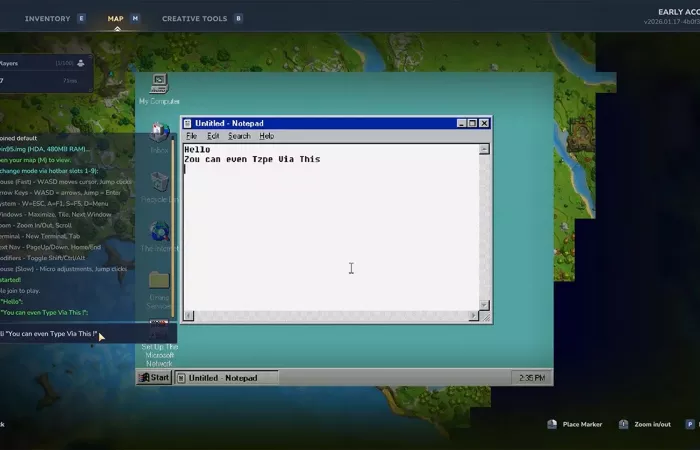Image resolution: width=700 pixels, height=450 pixels.
Task: Click the Start button
Action: [154, 378]
